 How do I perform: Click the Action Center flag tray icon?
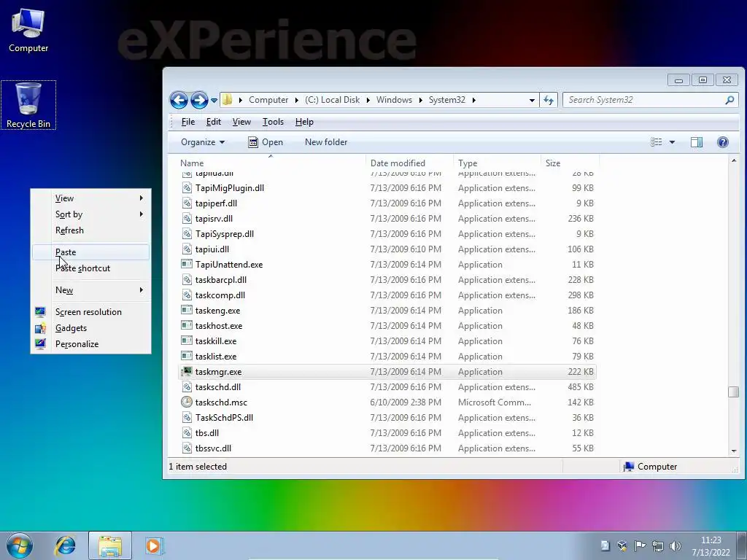pos(640,545)
